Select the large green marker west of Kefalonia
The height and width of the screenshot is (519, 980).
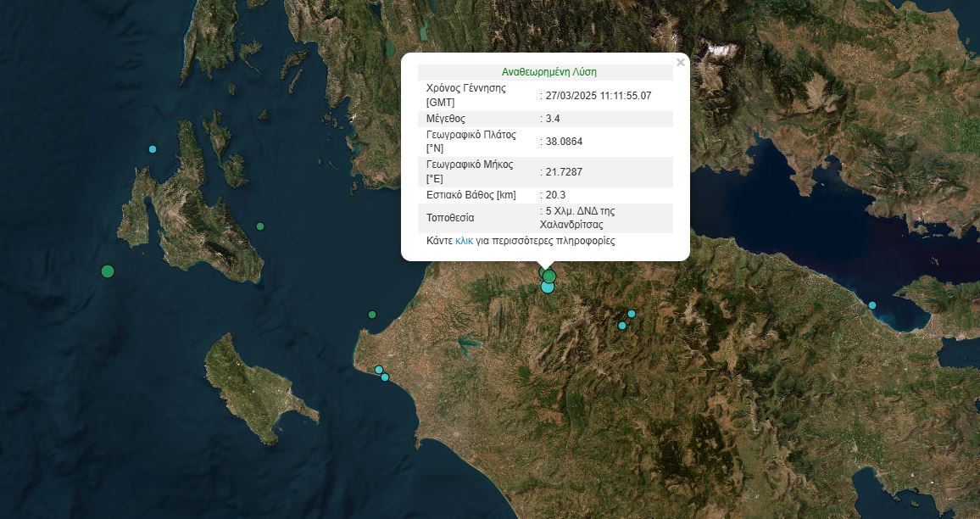[108, 271]
